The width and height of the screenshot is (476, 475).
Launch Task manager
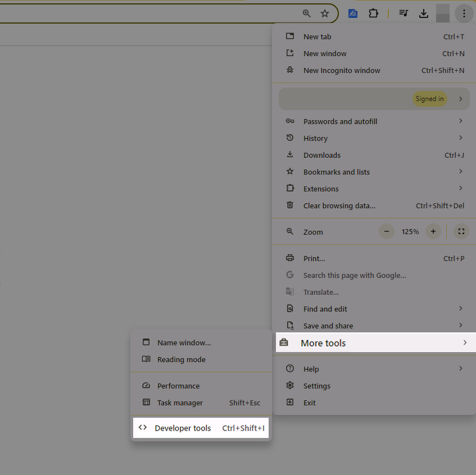(x=201, y=403)
